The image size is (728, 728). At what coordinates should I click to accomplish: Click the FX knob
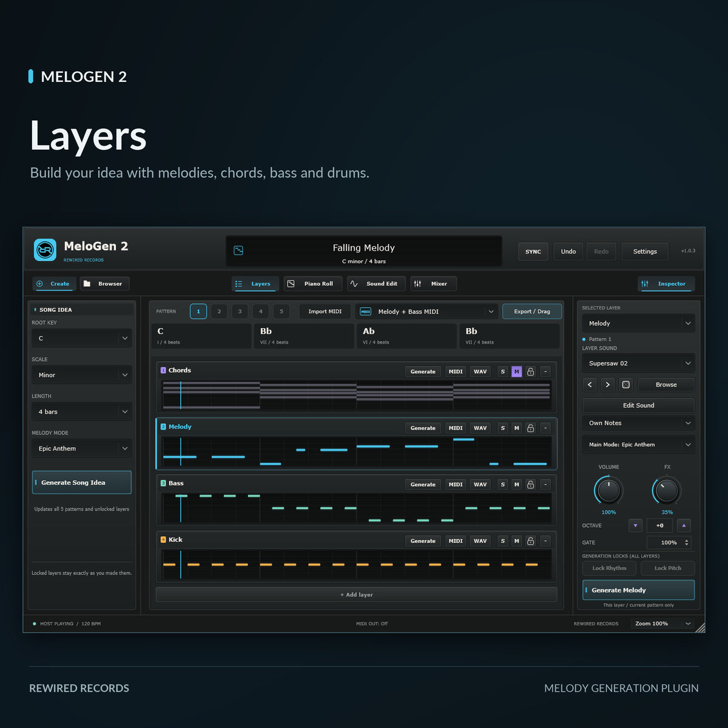point(667,490)
